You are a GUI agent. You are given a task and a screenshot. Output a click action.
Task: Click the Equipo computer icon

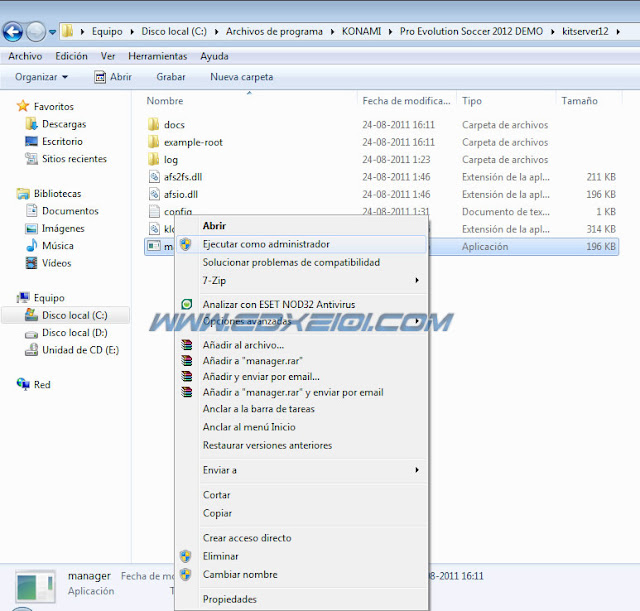(23, 298)
